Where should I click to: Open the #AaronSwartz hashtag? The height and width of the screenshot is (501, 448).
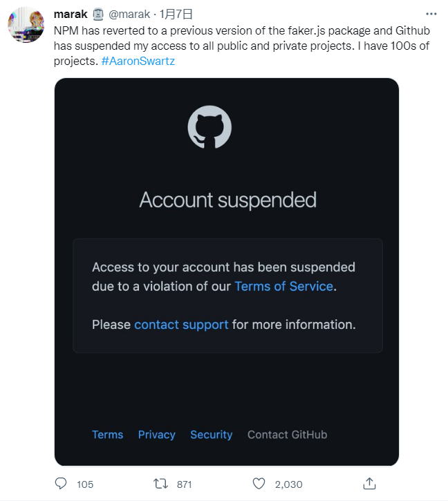pyautogui.click(x=138, y=61)
